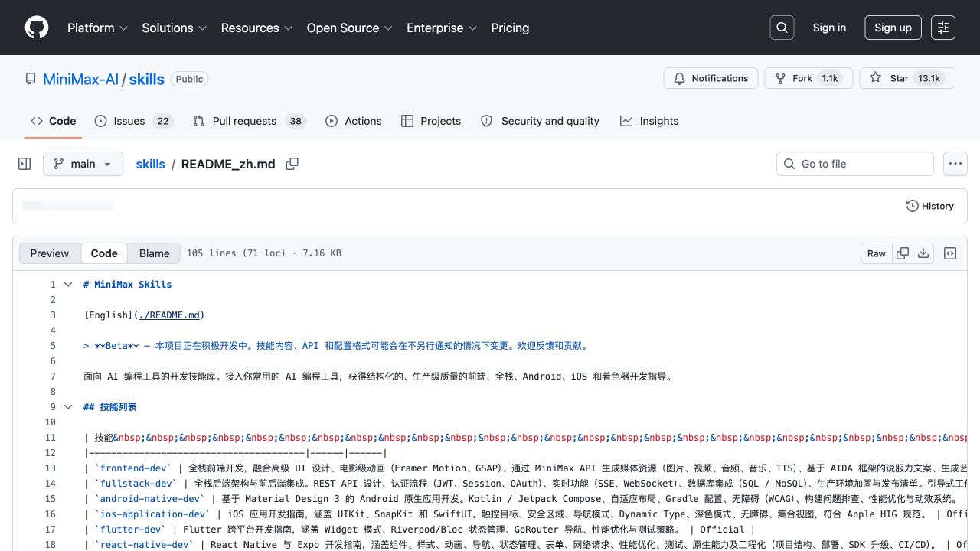
Task: Click the Notifications bell button
Action: [711, 78]
